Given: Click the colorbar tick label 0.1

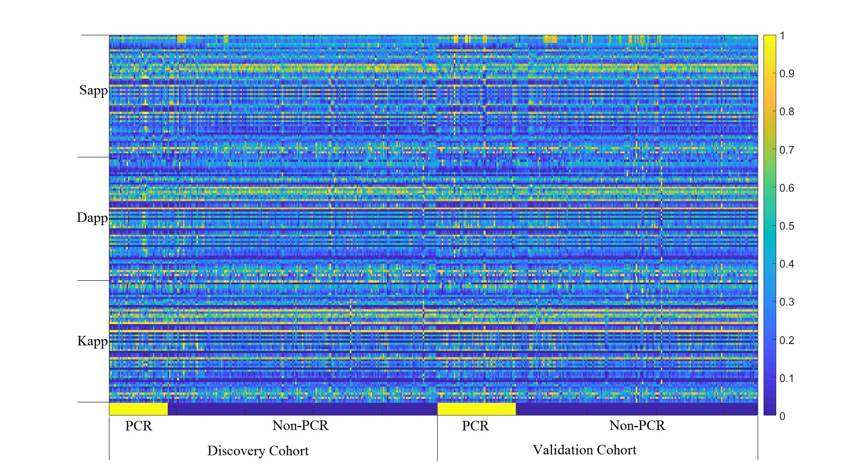Looking at the screenshot, I should pos(787,378).
